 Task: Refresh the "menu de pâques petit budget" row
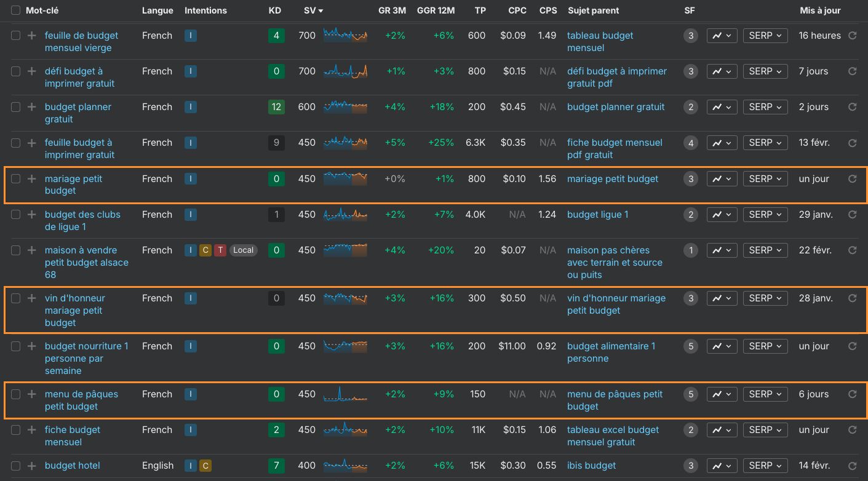(853, 394)
